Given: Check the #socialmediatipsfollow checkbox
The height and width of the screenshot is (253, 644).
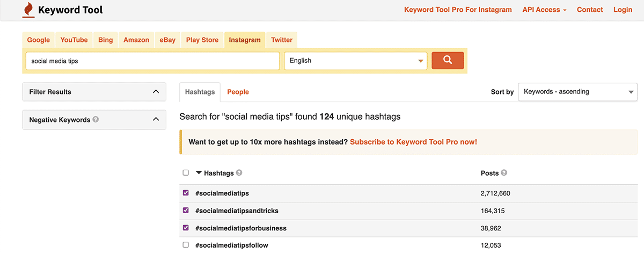Looking at the screenshot, I should coord(186,245).
